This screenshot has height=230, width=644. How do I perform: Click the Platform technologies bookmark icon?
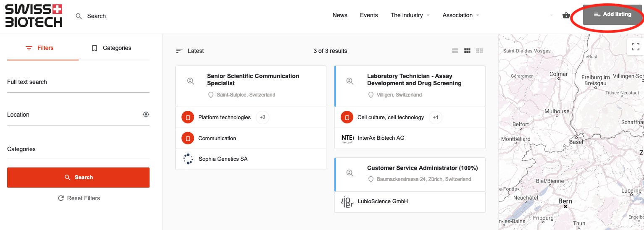pyautogui.click(x=188, y=118)
